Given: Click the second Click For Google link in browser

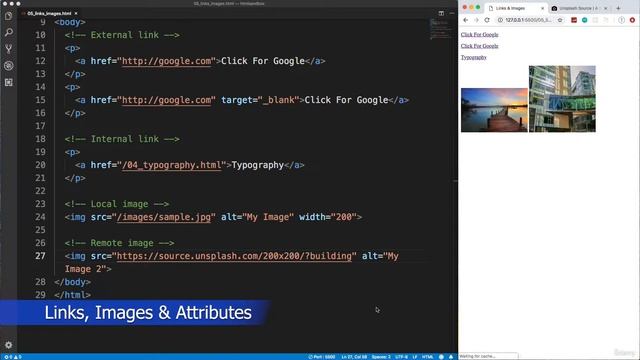Looking at the screenshot, I should pyautogui.click(x=480, y=46).
